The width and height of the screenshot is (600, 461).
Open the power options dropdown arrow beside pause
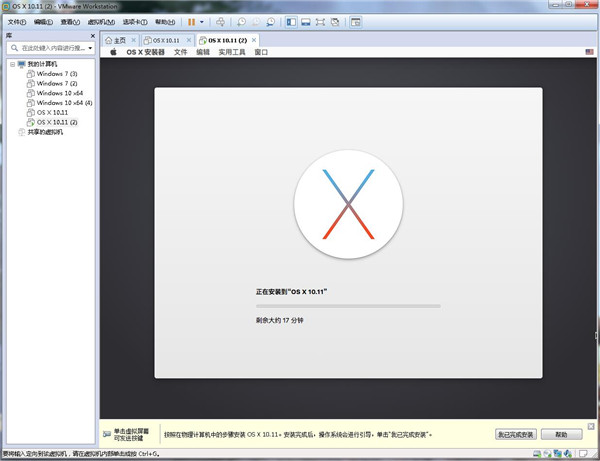point(202,22)
